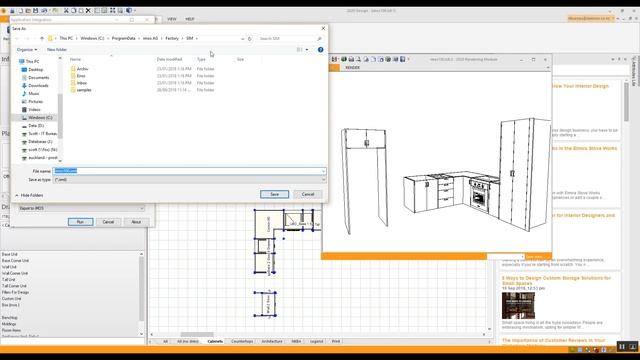The image size is (640, 360).
Task: Click ProgramData in the breadcrumb path
Action: [x=123, y=38]
